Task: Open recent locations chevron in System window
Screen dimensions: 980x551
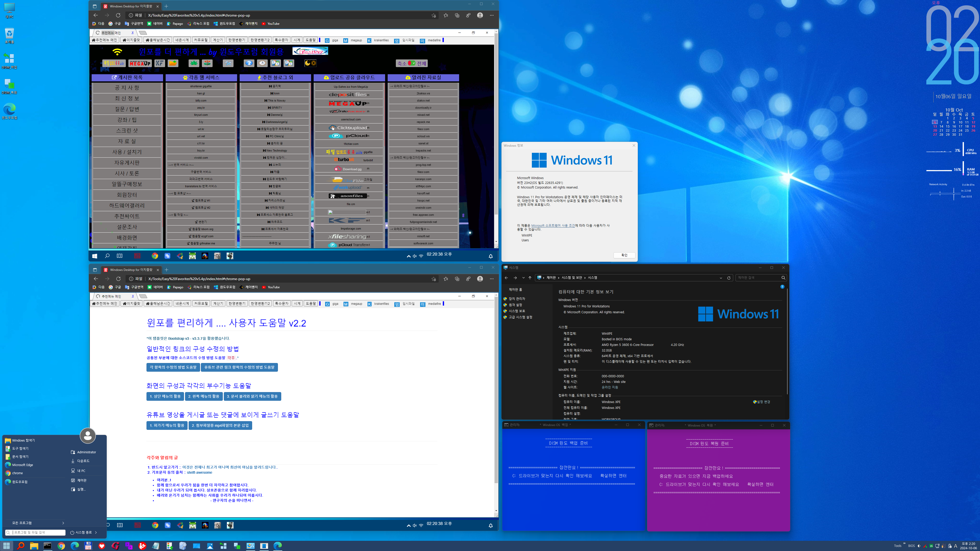Action: tap(523, 278)
